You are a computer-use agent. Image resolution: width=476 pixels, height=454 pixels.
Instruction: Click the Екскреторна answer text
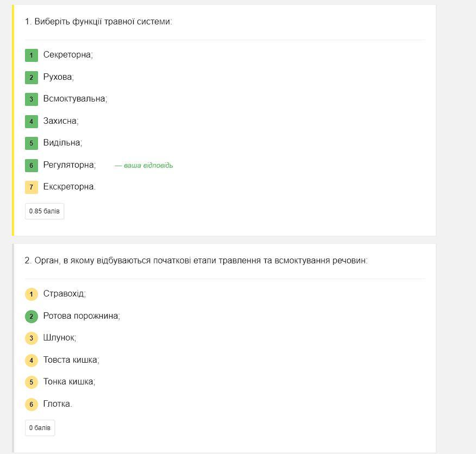click(x=69, y=187)
